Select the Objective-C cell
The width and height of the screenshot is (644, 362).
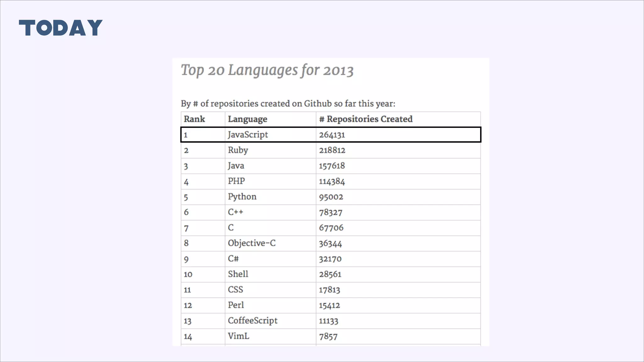[x=252, y=243]
